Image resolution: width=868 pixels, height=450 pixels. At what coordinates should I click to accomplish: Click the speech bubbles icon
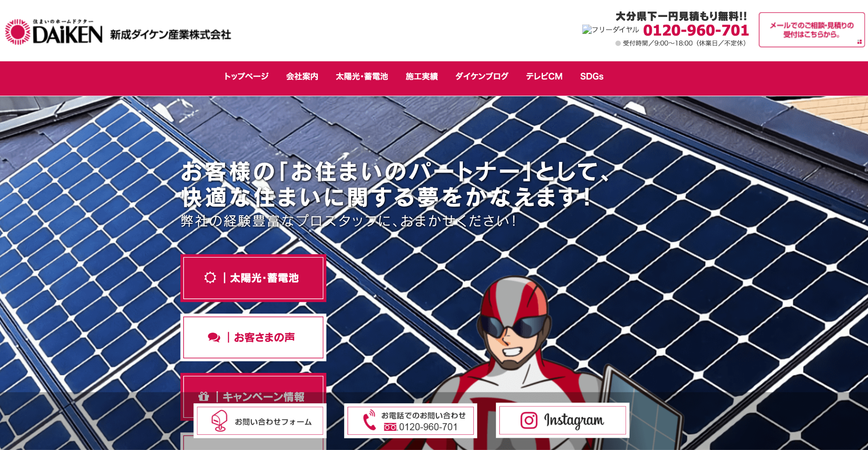coord(214,337)
